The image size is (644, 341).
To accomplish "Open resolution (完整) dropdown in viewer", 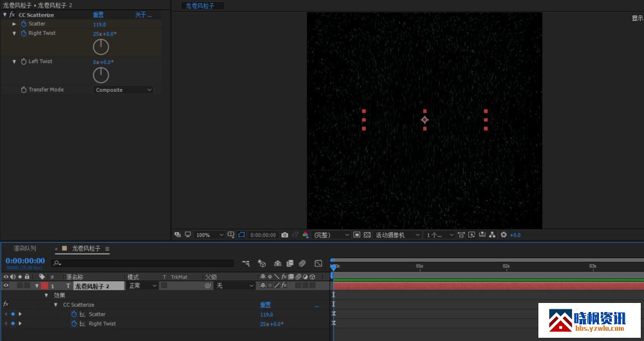I will [331, 235].
